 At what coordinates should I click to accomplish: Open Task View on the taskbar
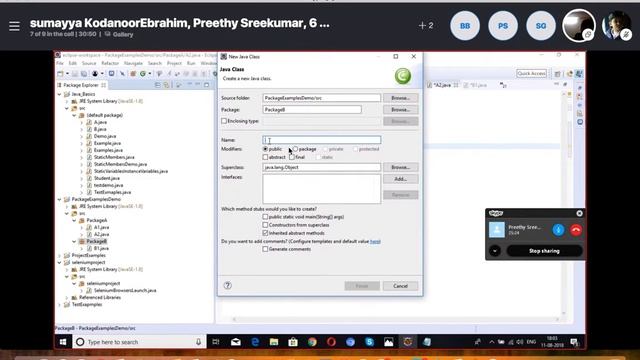(x=216, y=342)
